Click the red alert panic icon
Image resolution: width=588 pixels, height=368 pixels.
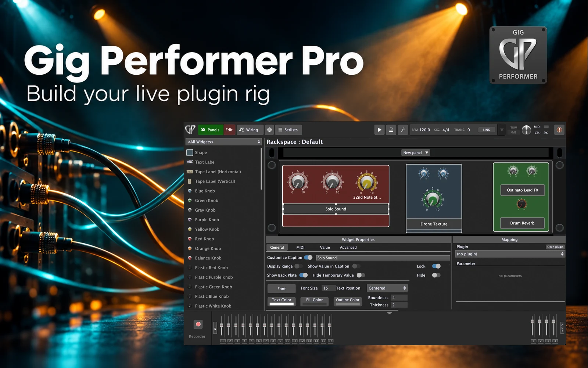[x=559, y=130]
